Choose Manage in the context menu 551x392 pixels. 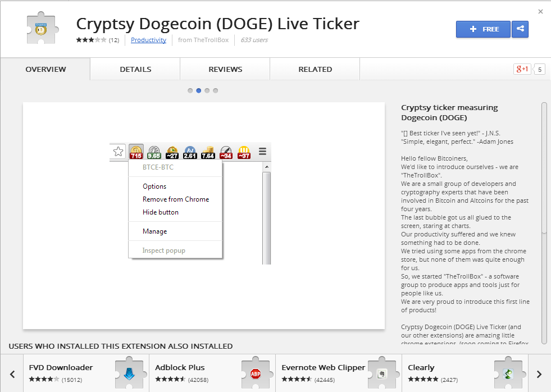(x=176, y=231)
